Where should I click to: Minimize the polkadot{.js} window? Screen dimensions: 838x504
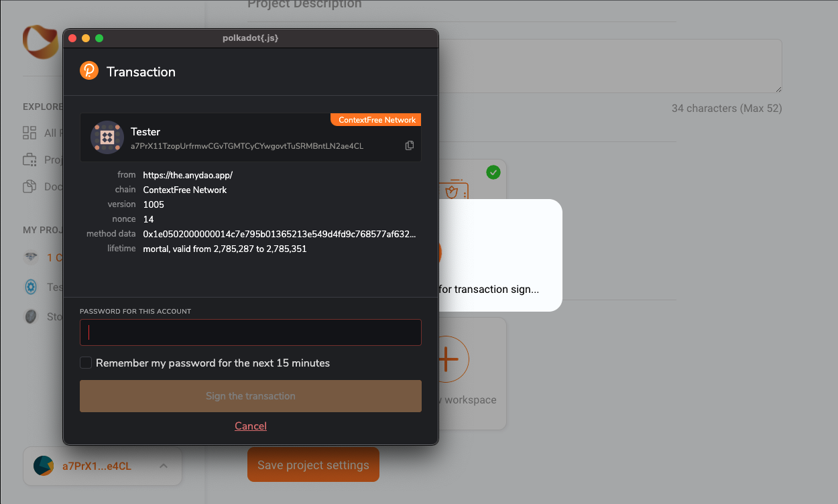(86, 38)
